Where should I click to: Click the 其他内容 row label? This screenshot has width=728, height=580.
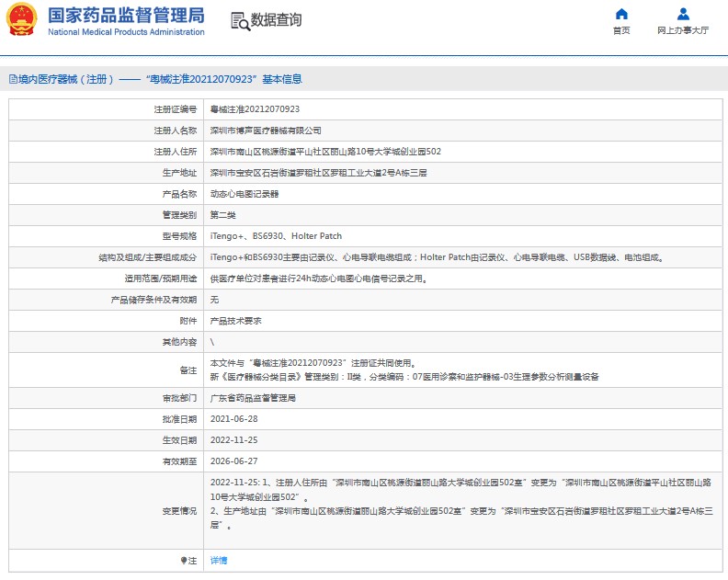(179, 342)
